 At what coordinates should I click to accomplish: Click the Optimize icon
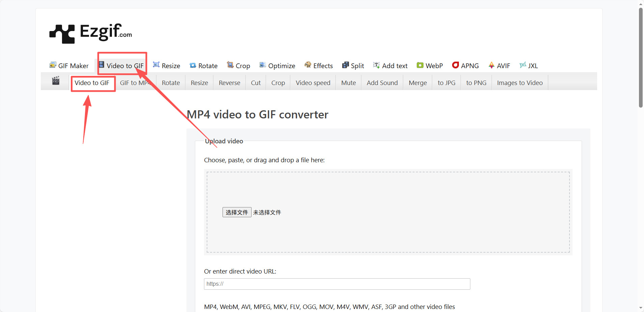(x=263, y=65)
